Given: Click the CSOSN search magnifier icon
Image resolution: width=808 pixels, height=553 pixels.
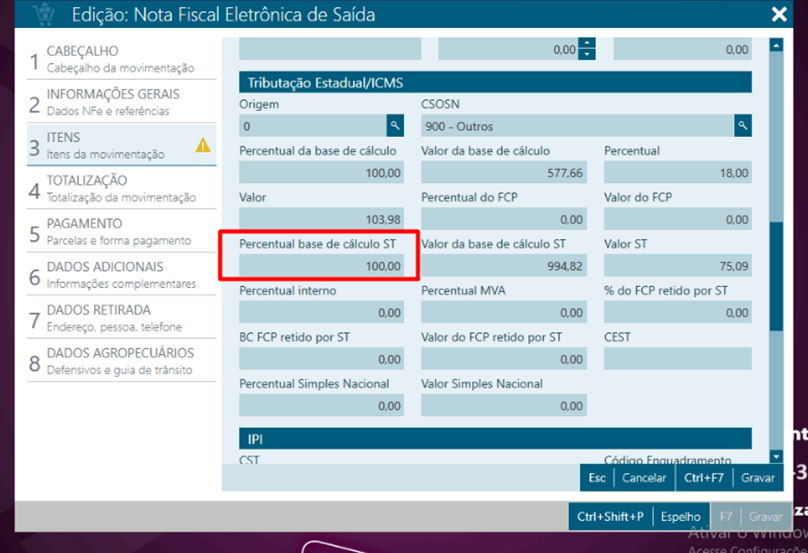Looking at the screenshot, I should pyautogui.click(x=742, y=126).
